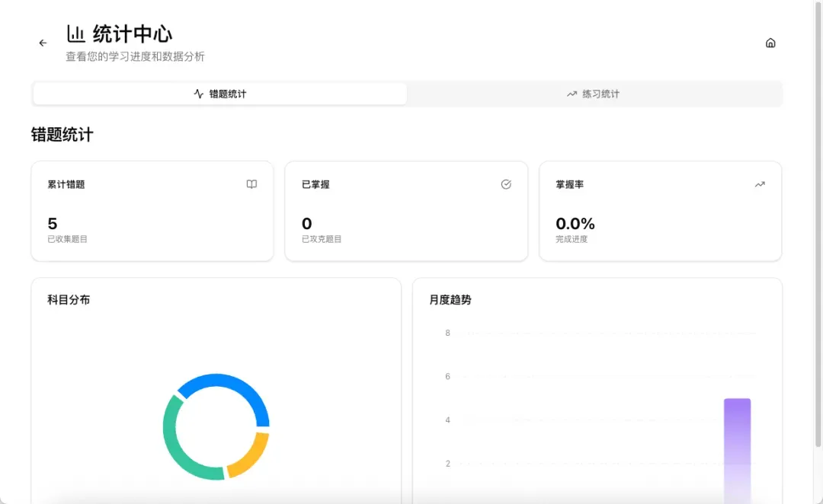
Task: Click the book icon in 累计错题 card
Action: pyautogui.click(x=251, y=184)
